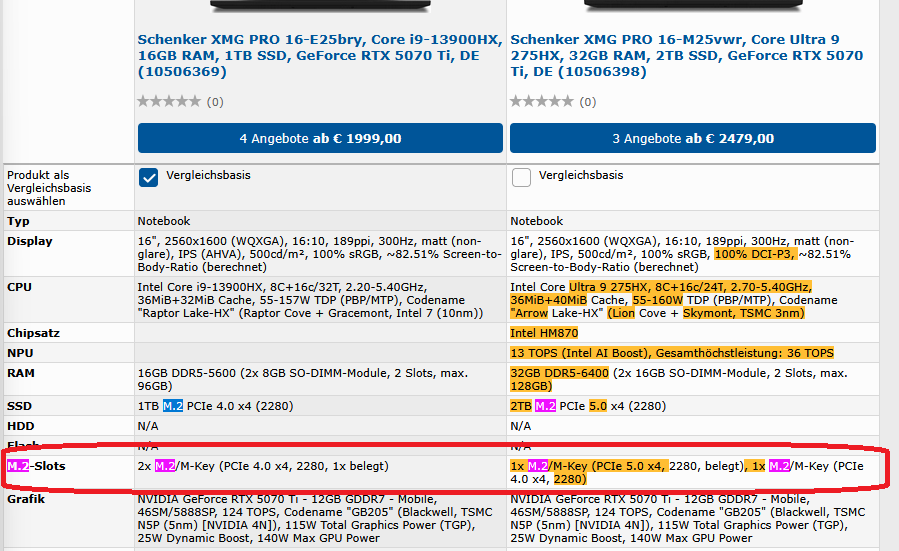Click 'Produkt als Vergleichsbasis auswählen' label
The height and width of the screenshot is (551, 899).
[x=49, y=188]
